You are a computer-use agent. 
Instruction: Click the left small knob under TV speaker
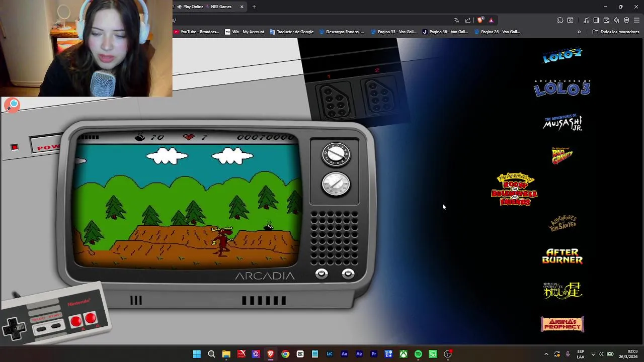tap(321, 274)
